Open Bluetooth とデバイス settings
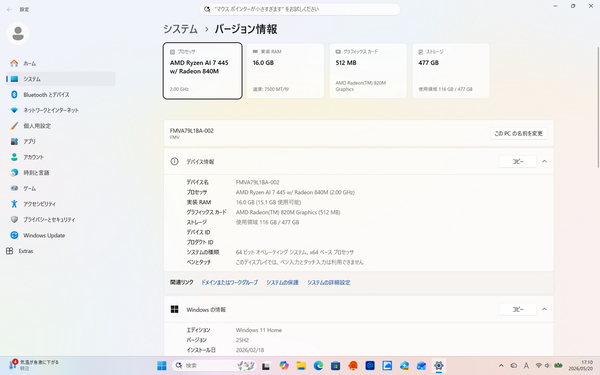600x375 pixels. pyautogui.click(x=60, y=95)
